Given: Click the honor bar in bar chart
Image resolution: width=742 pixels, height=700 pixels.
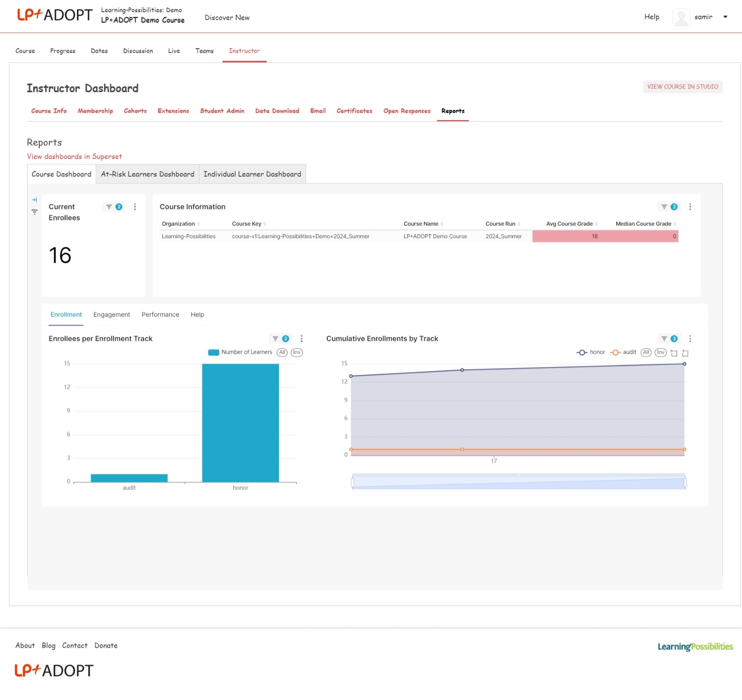Looking at the screenshot, I should [x=240, y=423].
